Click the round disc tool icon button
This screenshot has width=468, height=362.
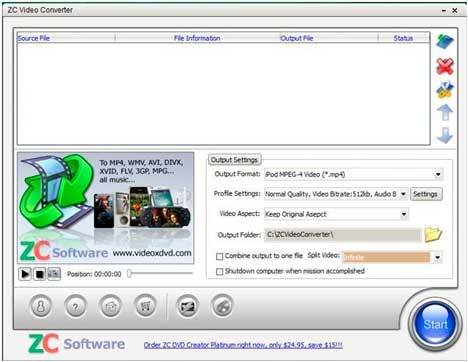click(x=222, y=306)
